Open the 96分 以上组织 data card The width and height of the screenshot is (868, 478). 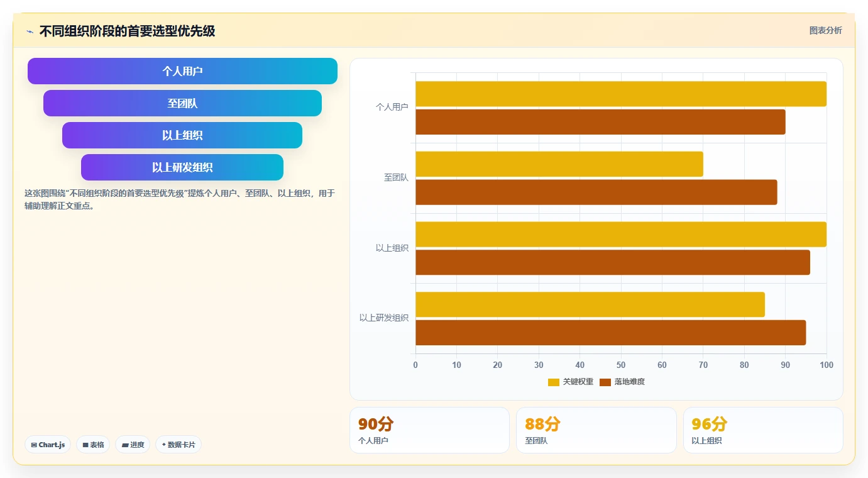[763, 430]
